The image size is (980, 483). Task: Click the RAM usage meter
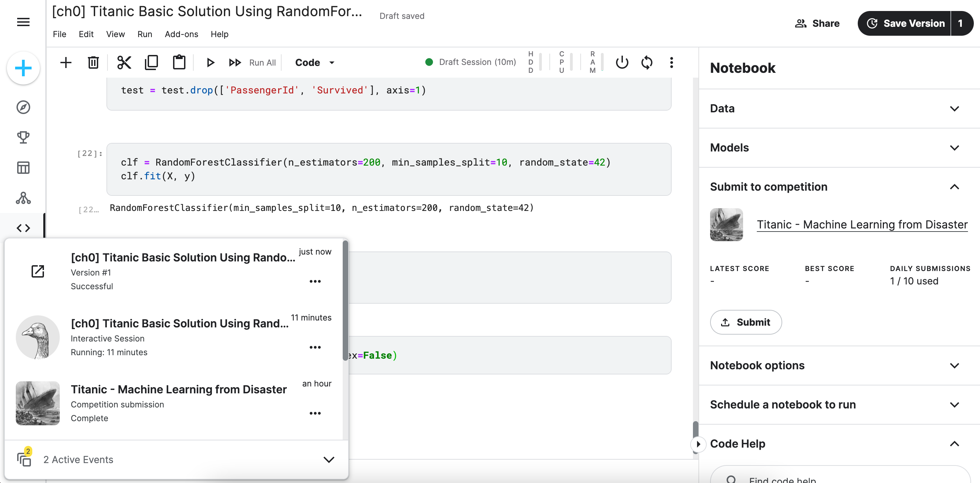click(596, 62)
